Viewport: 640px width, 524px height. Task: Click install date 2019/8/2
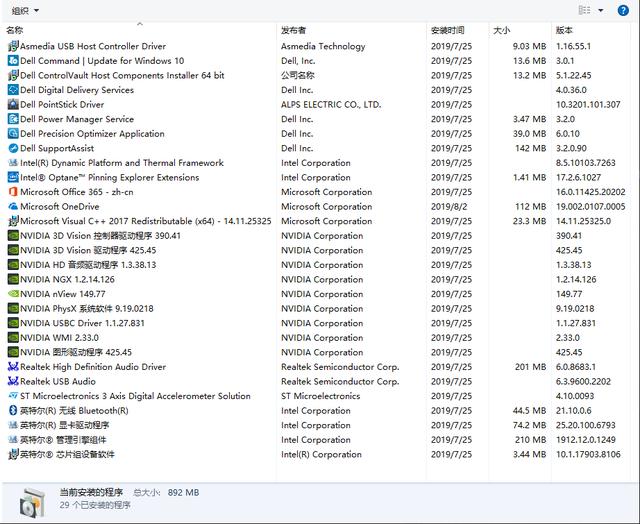click(449, 206)
